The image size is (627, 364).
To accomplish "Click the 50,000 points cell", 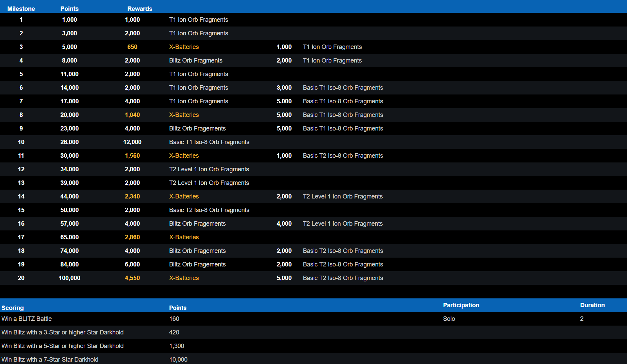I will click(x=69, y=210).
